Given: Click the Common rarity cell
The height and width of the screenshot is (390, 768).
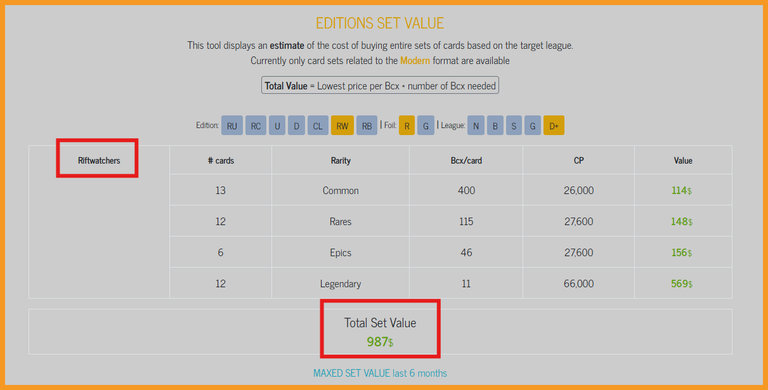Looking at the screenshot, I should pyautogui.click(x=340, y=190).
